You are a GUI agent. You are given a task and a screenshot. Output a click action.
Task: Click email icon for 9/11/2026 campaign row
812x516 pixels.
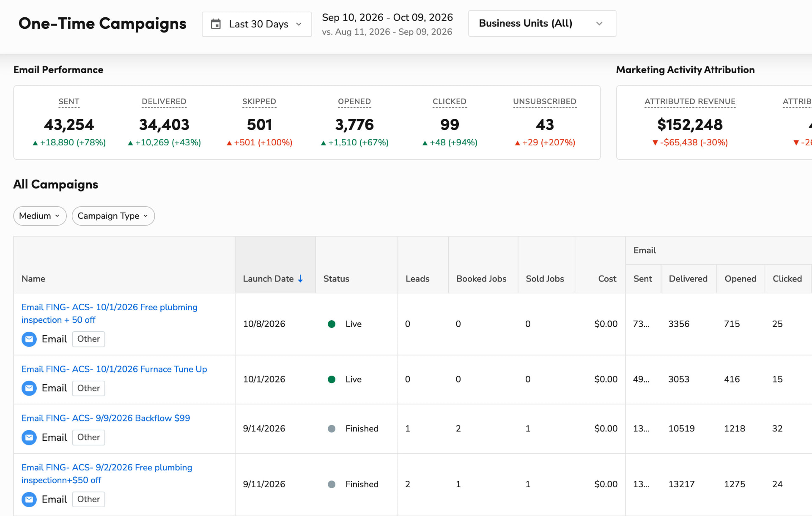pyautogui.click(x=29, y=499)
